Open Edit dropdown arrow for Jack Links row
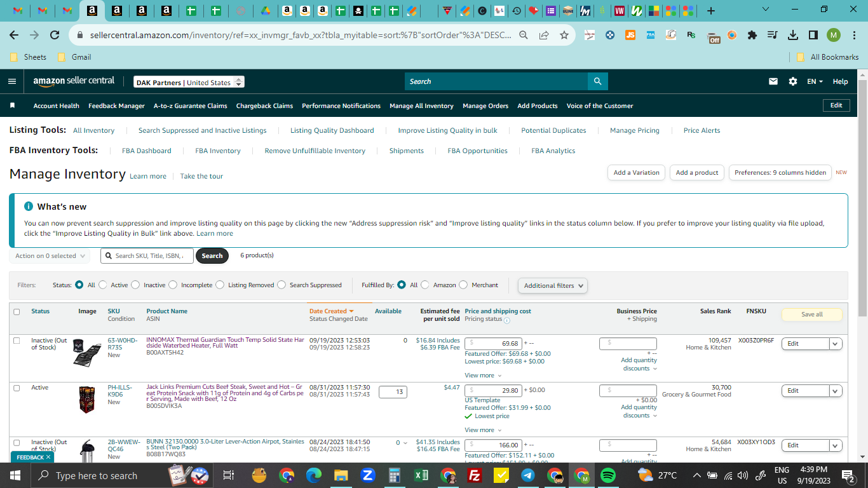The image size is (868, 488). pos(836,391)
